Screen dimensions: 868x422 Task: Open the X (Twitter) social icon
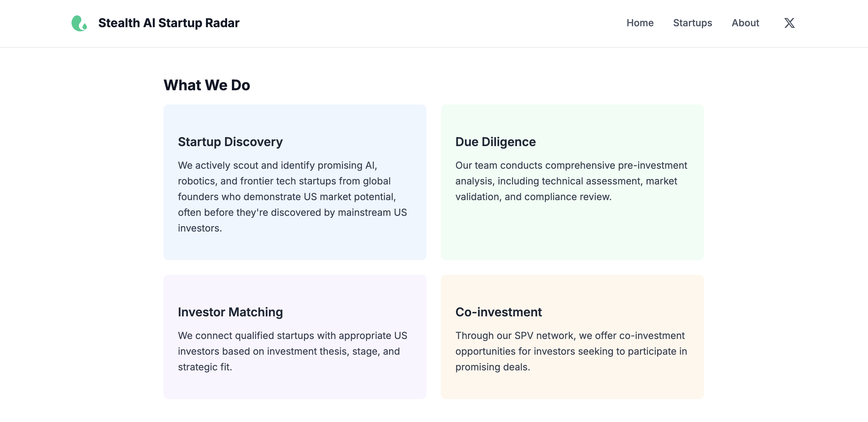[x=789, y=23]
